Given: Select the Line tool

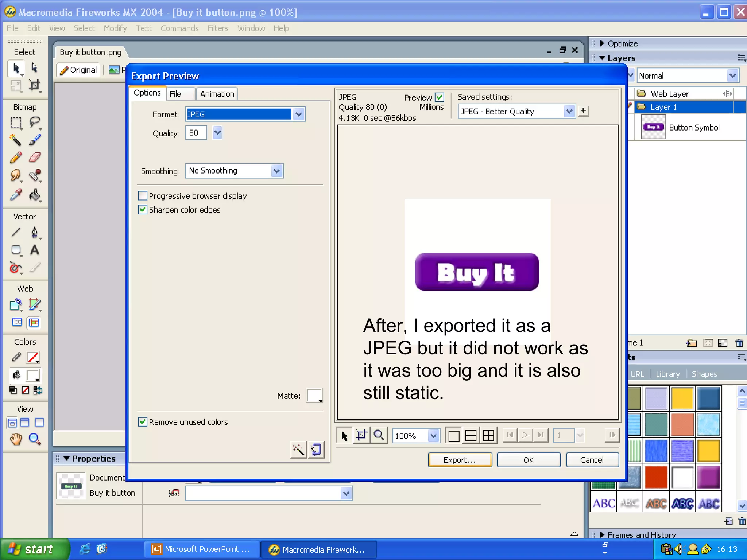Looking at the screenshot, I should [x=15, y=232].
